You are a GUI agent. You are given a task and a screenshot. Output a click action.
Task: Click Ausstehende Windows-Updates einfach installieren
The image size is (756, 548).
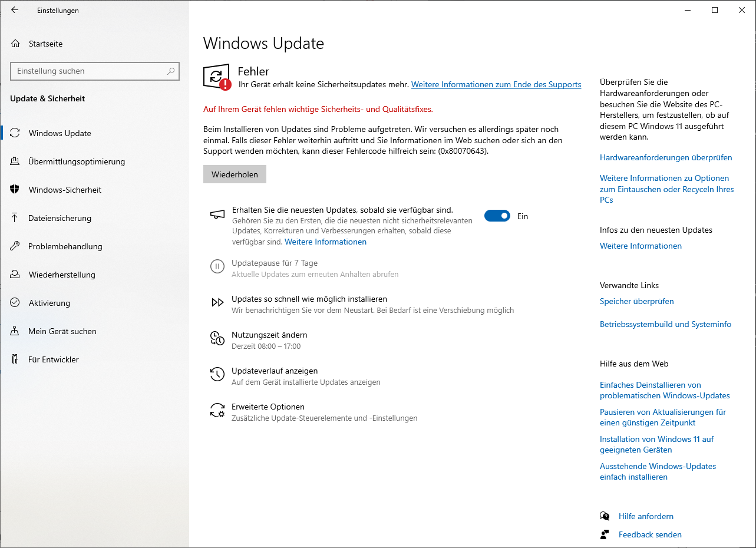658,471
